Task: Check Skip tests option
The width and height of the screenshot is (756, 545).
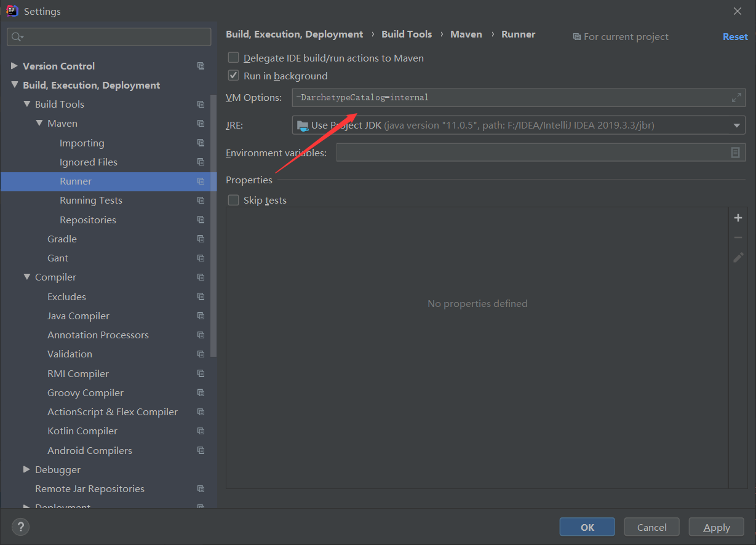Action: coord(233,200)
